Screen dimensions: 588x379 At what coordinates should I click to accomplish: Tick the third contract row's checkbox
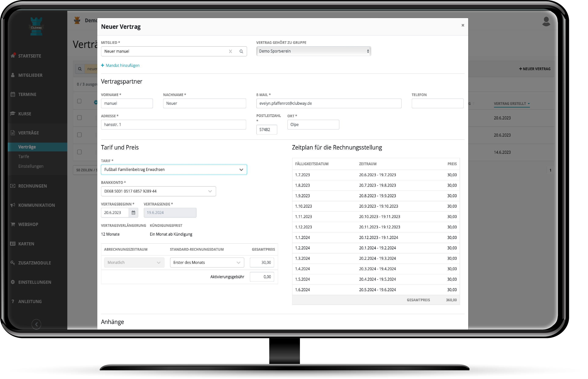click(x=79, y=152)
